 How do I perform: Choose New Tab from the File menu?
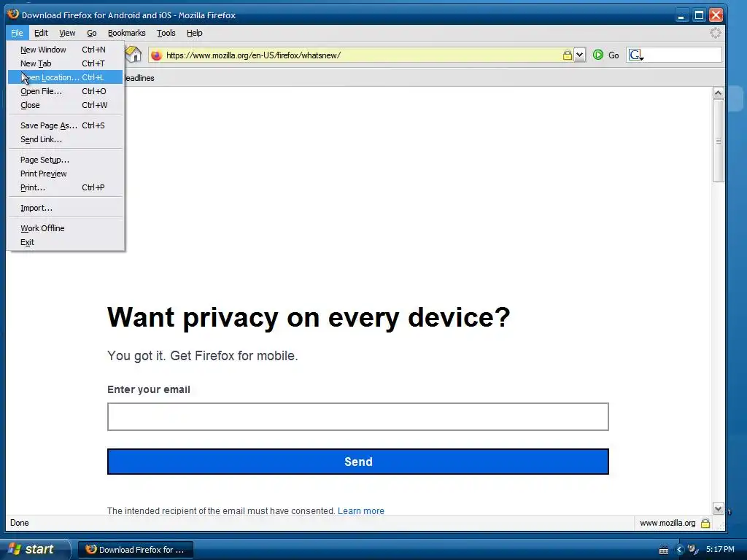pyautogui.click(x=65, y=63)
